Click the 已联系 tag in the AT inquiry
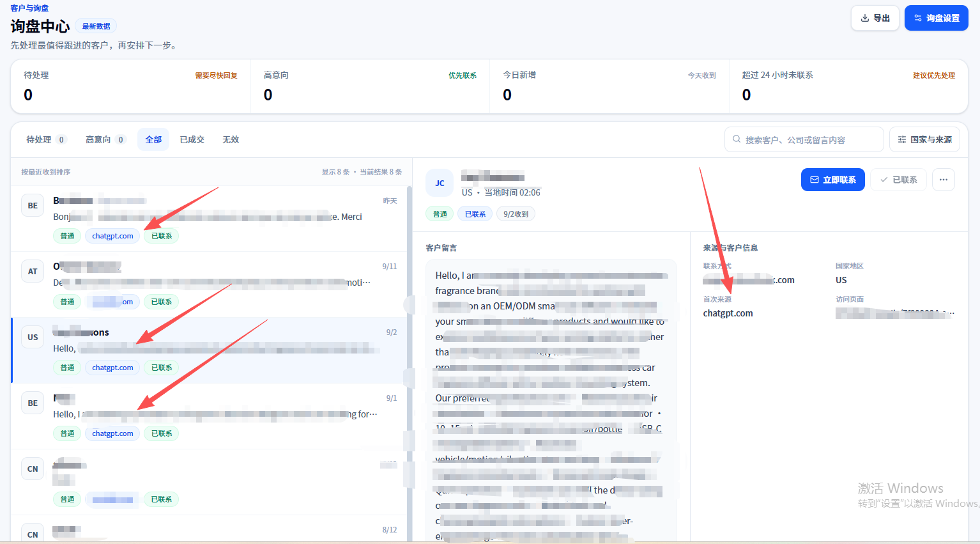 click(162, 302)
